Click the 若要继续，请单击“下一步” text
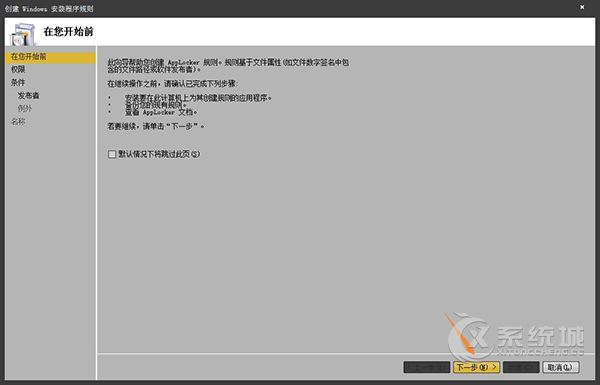The width and height of the screenshot is (600, 385). pos(156,126)
